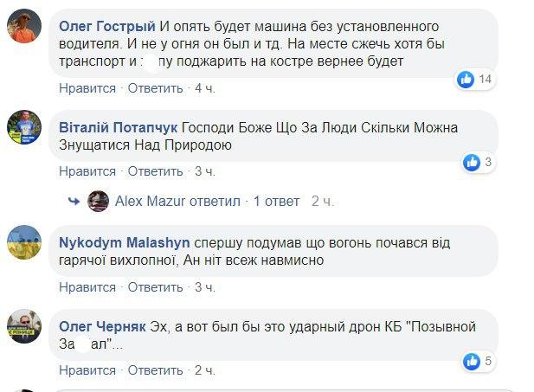Like Олег Гострый's comment via Нравится
This screenshot has width=534, height=392.
point(87,88)
